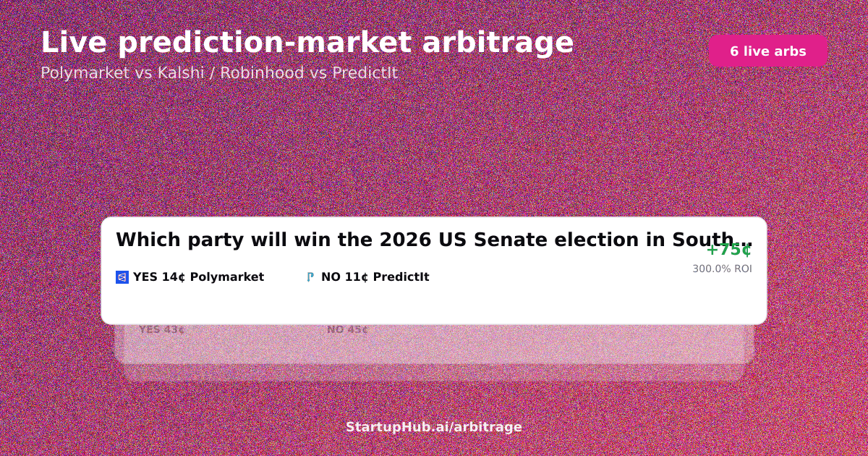
Task: Open the 2026 US Senate election question
Action: (x=434, y=240)
